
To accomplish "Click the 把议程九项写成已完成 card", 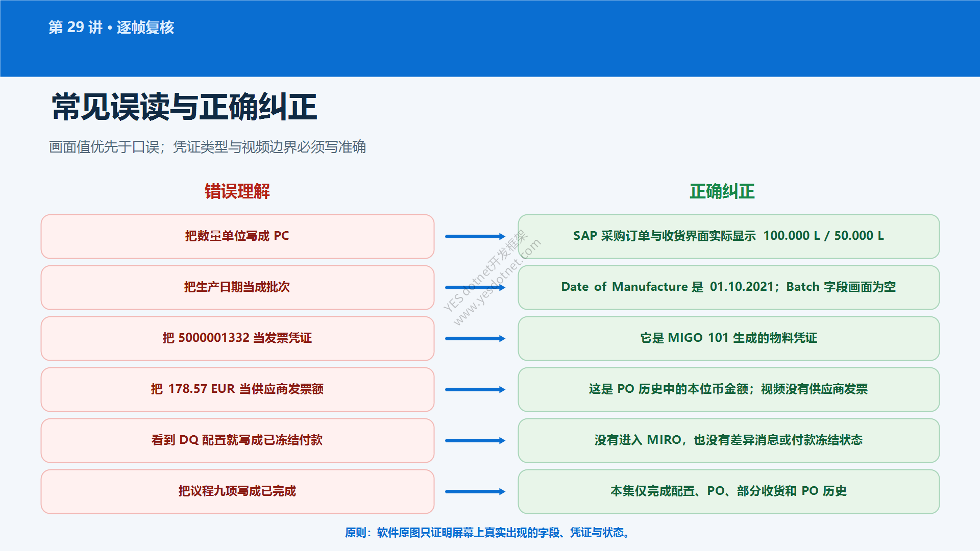I will (x=237, y=491).
